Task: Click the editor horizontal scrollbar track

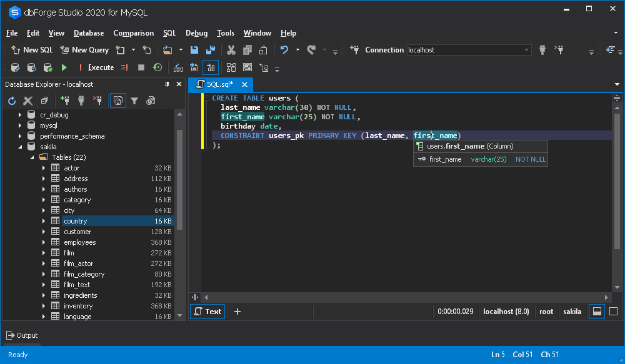Action: [406, 297]
